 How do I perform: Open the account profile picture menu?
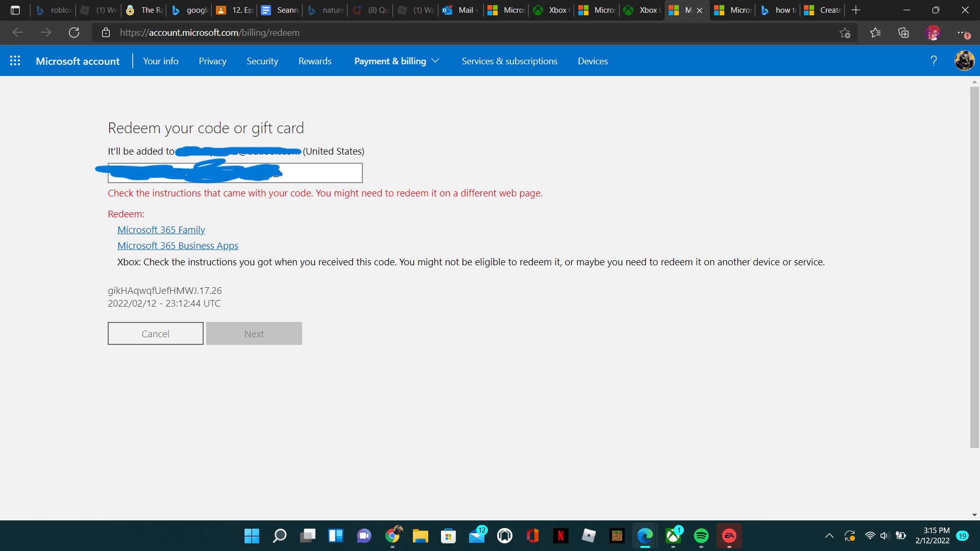[x=964, y=61]
